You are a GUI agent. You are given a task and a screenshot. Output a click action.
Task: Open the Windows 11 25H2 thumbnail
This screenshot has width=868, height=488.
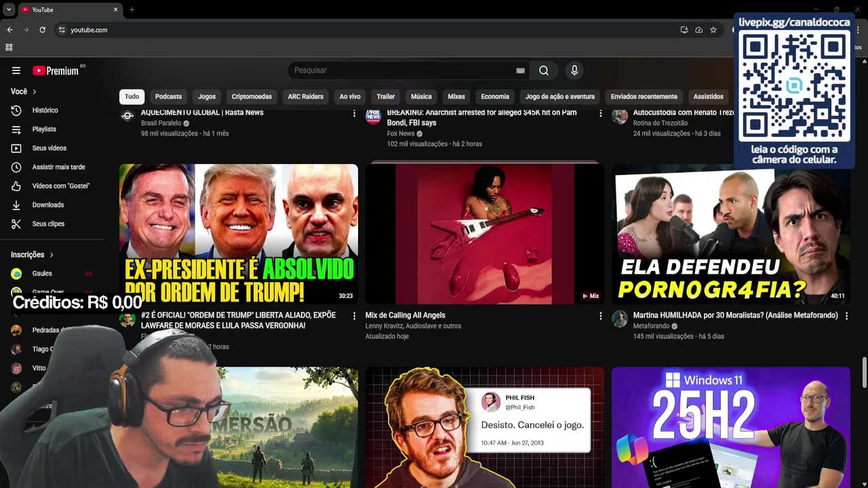(x=731, y=428)
